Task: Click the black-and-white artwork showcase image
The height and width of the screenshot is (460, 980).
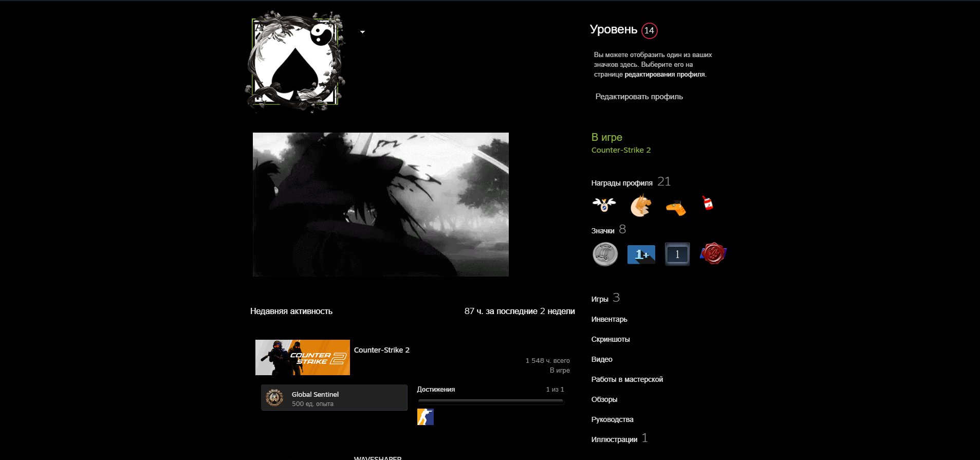Action: pos(381,205)
